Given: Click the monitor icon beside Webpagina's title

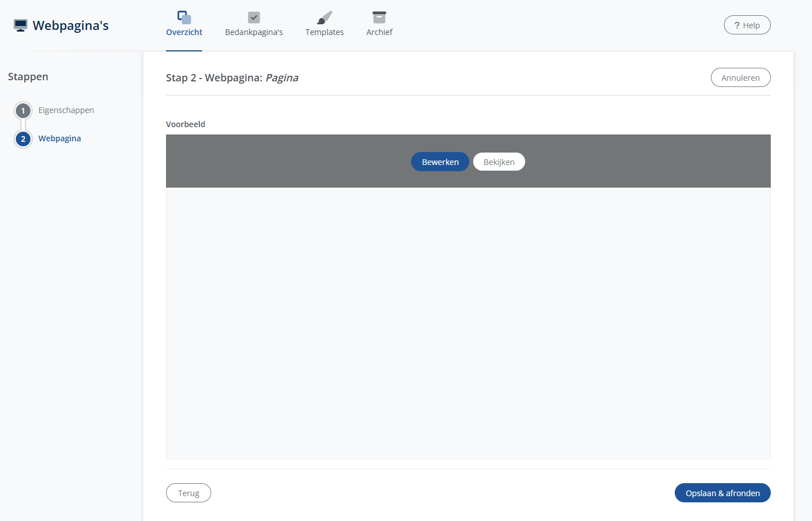Looking at the screenshot, I should point(20,25).
